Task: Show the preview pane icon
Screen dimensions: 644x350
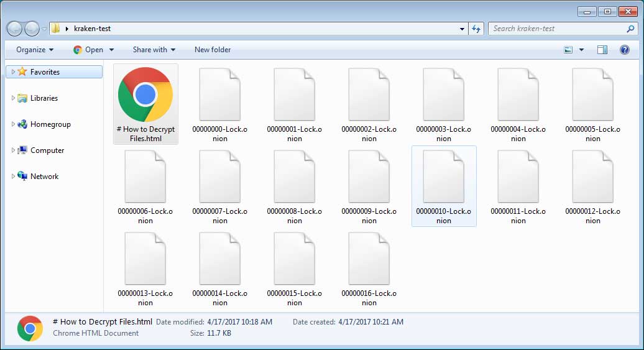Action: coord(602,50)
